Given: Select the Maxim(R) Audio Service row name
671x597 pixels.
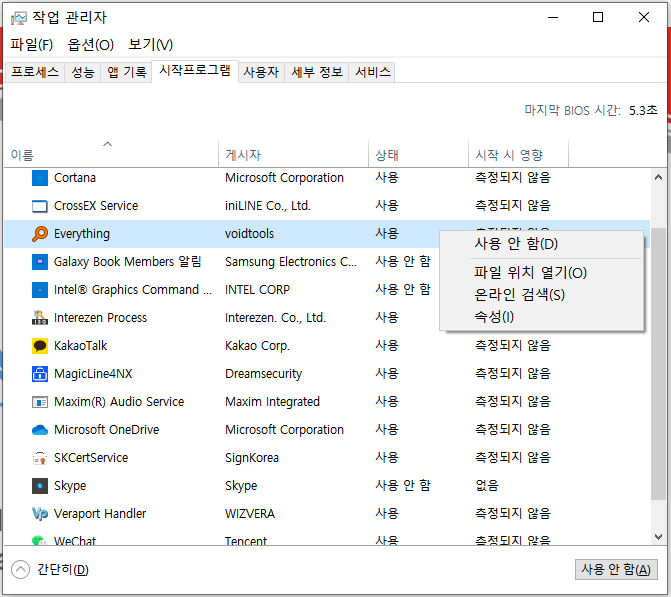Looking at the screenshot, I should pos(119,402).
